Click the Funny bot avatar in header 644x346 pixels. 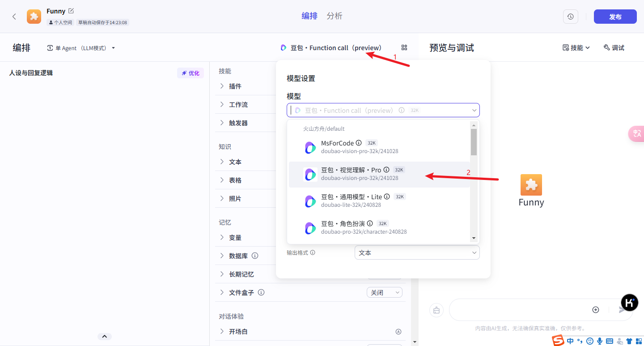[x=34, y=17]
